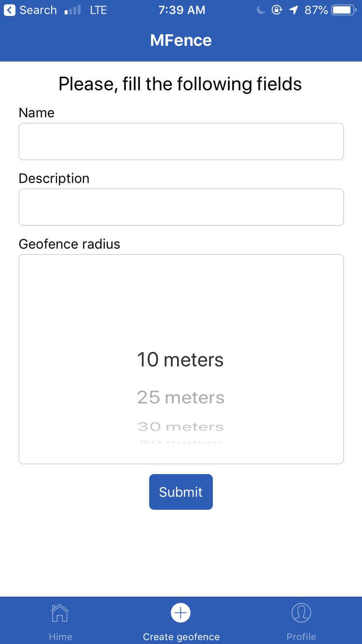Tap the rotation lock status icon
362x644 pixels.
pos(277,10)
